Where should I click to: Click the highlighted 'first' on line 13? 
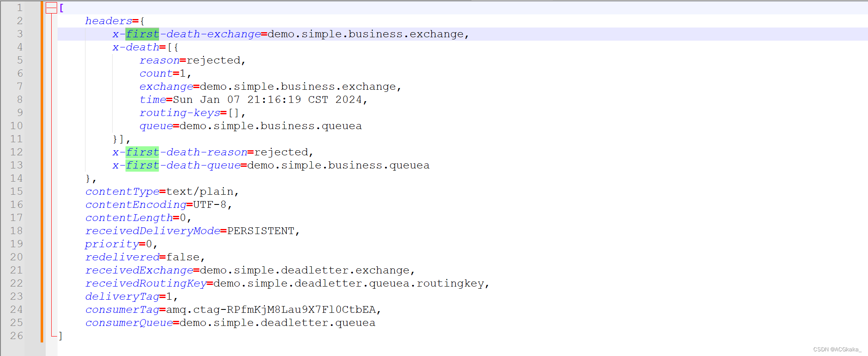click(142, 165)
